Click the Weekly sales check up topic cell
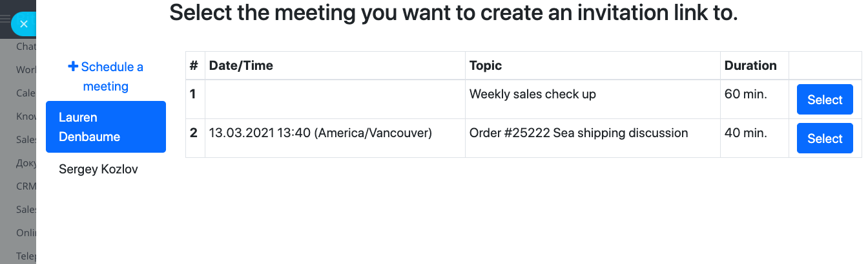The width and height of the screenshot is (868, 264). tap(532, 94)
